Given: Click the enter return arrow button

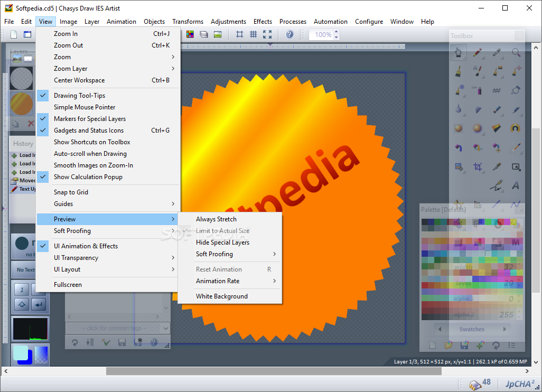Looking at the screenshot, I should point(39,304).
